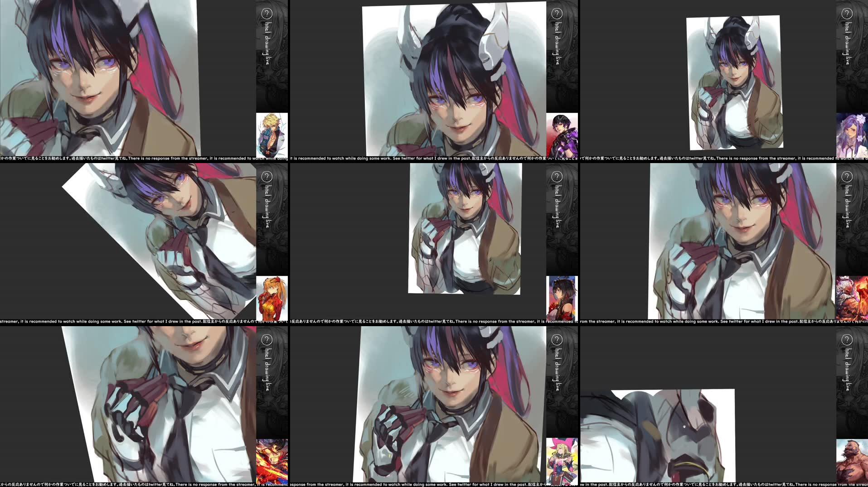Open the blonde-haired male character thumbnail
The image size is (868, 487).
[x=272, y=135]
